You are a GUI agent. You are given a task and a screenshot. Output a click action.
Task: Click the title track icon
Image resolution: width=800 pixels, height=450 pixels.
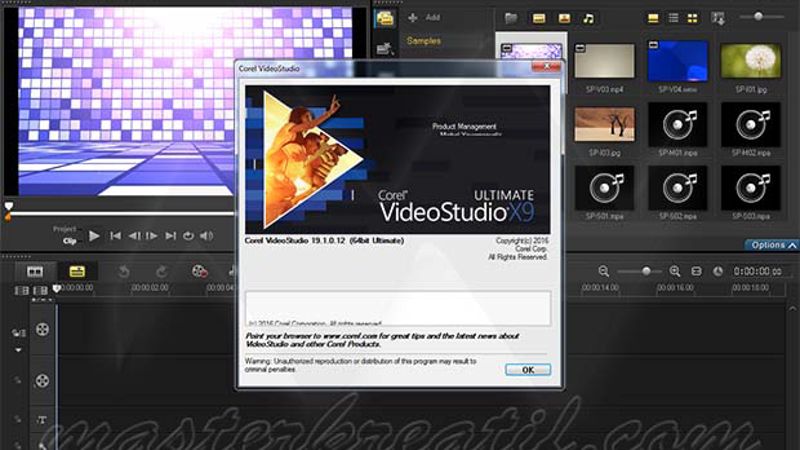[42, 420]
